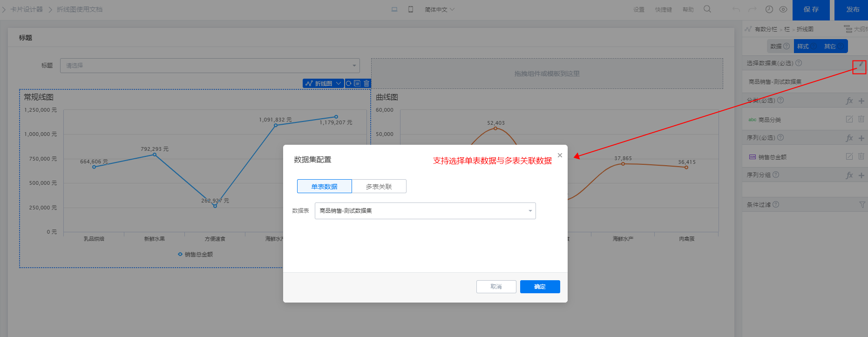Click 取消 button in dialog

496,287
